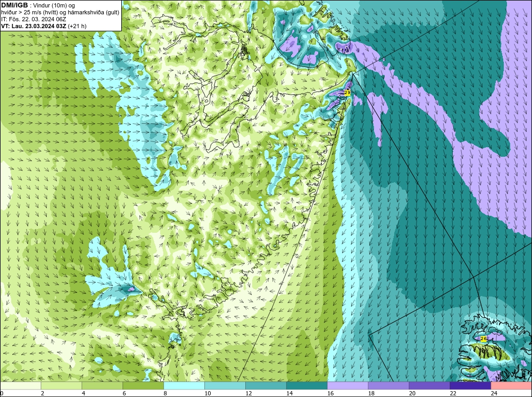Click the legend label 12
This screenshot has width=532, height=397.
pos(248,393)
